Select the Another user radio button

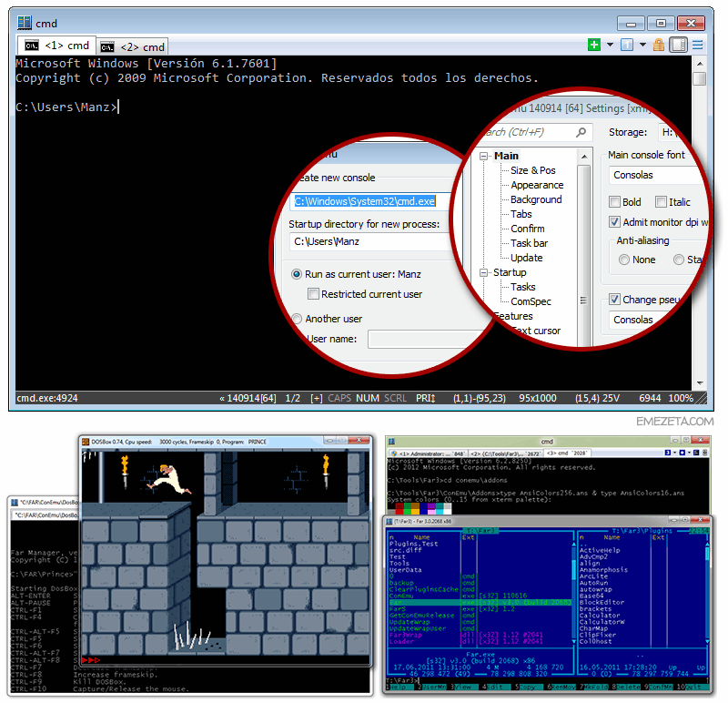pyautogui.click(x=297, y=319)
